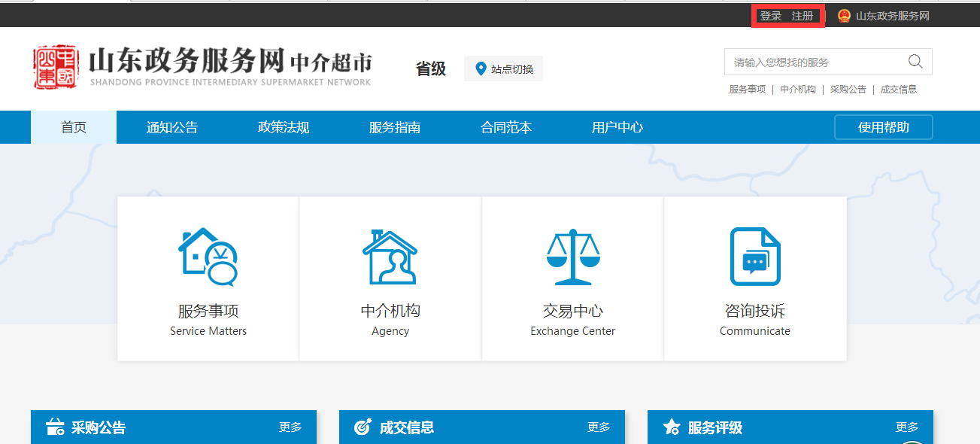Click the 注册 register link
This screenshot has height=444, width=980.
tap(803, 16)
